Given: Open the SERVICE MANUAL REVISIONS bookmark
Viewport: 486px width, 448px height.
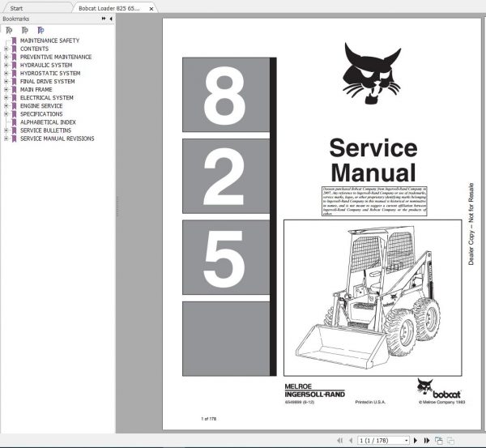Looking at the screenshot, I should coord(57,139).
